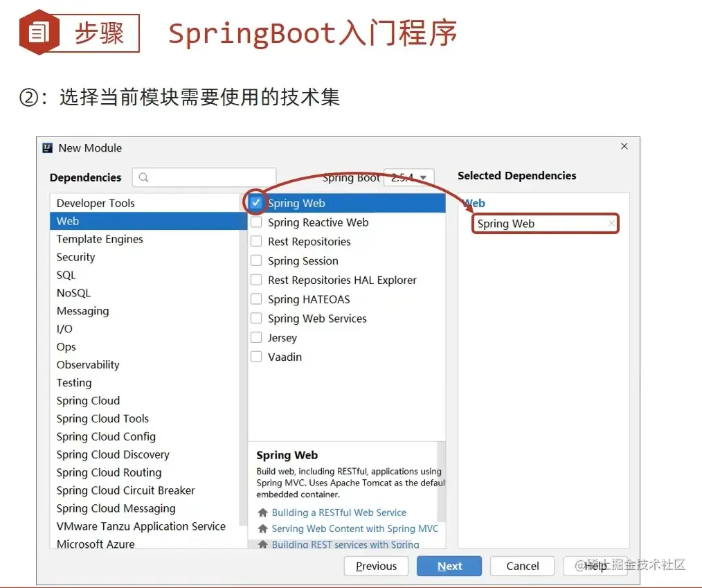Check the Jersey checkbox

[257, 337]
